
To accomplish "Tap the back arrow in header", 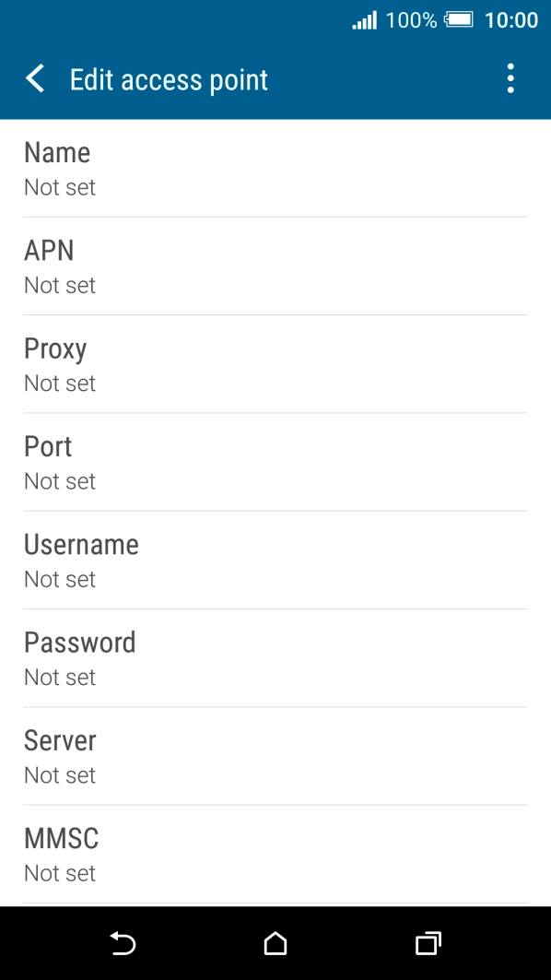I will coord(35,79).
